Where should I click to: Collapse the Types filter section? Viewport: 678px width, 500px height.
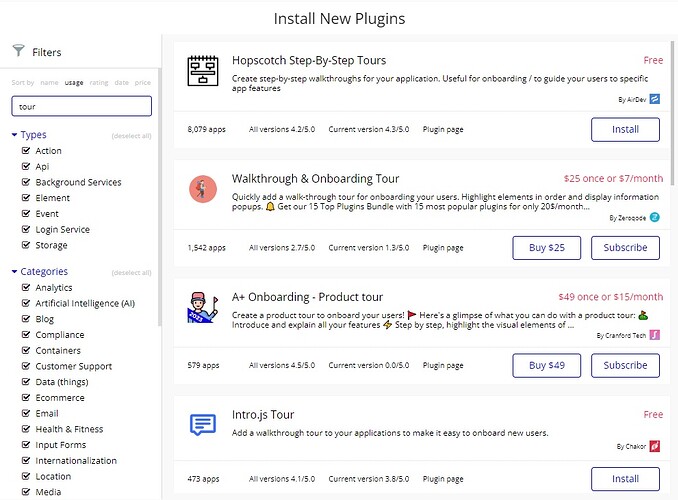(x=15, y=134)
